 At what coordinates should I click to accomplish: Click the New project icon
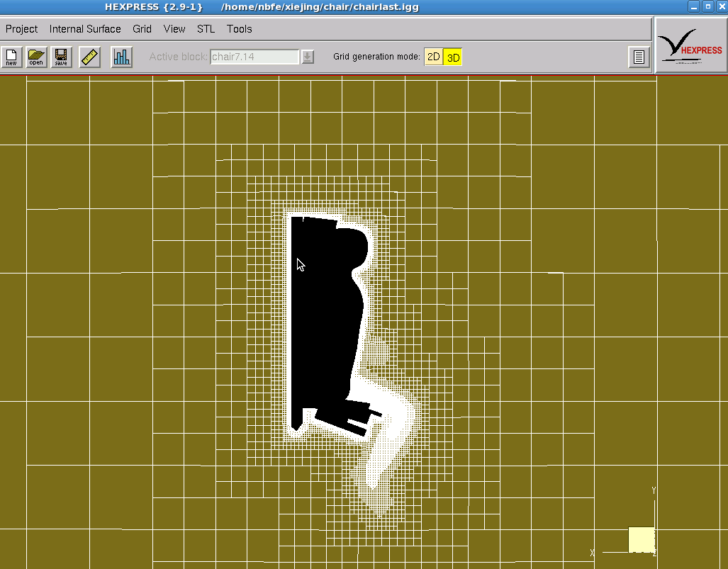click(x=11, y=57)
